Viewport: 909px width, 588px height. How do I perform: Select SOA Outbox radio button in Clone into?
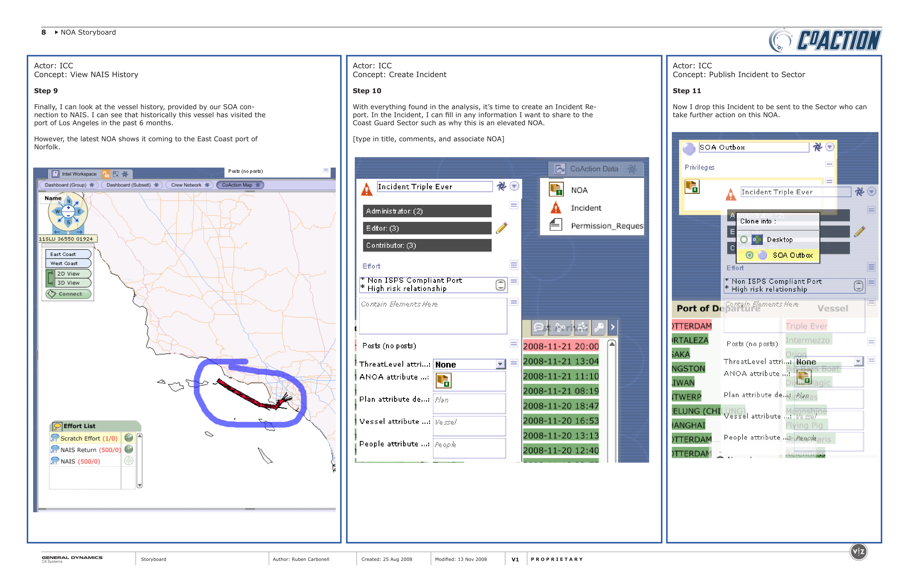[x=750, y=256]
